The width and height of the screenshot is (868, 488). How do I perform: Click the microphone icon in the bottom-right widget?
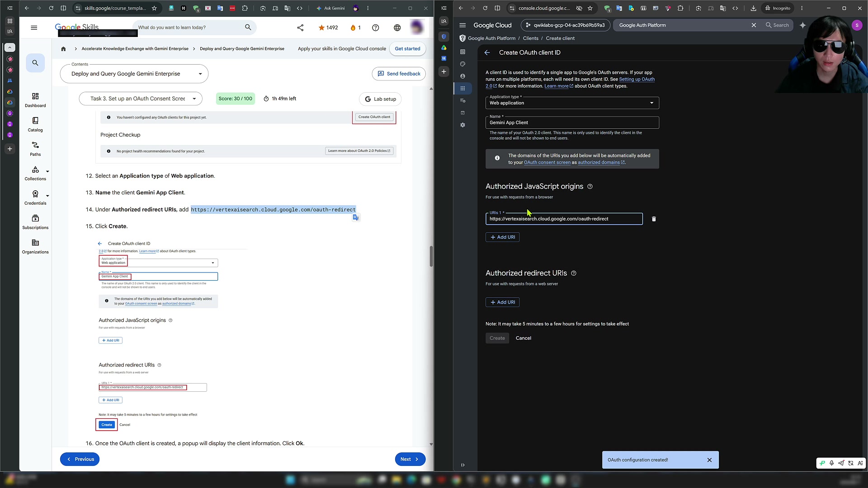(831, 463)
